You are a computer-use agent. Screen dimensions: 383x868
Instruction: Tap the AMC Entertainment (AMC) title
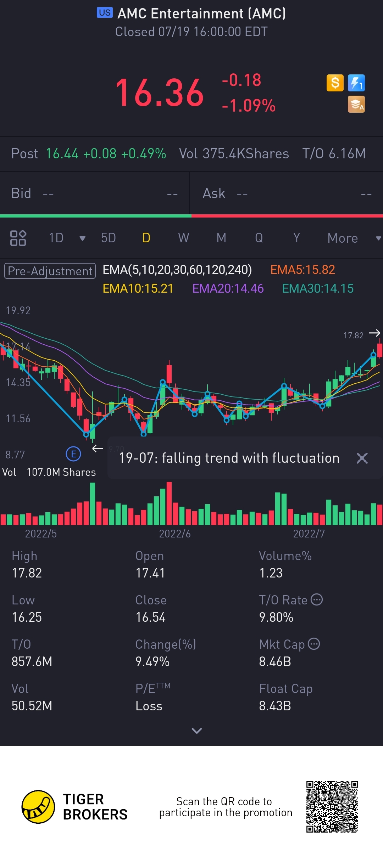201,13
